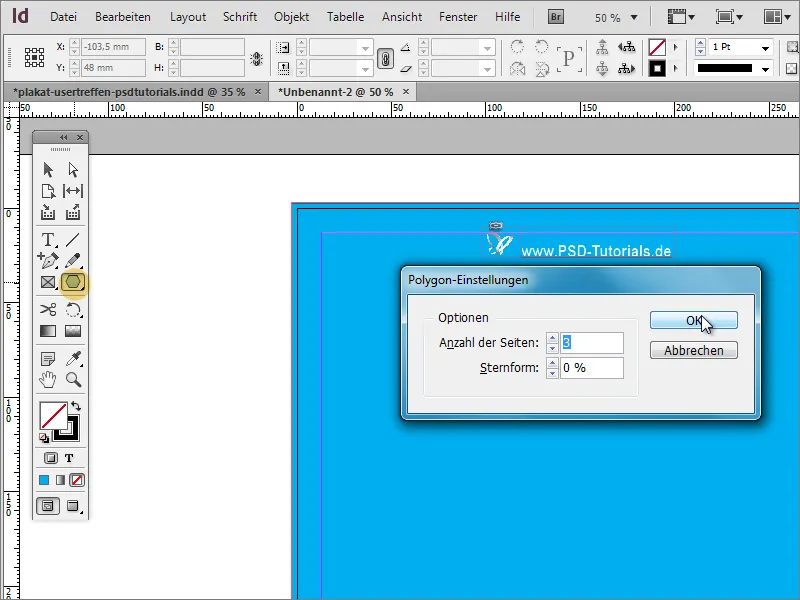Open the Tabelle menu
This screenshot has height=600, width=800.
345,17
